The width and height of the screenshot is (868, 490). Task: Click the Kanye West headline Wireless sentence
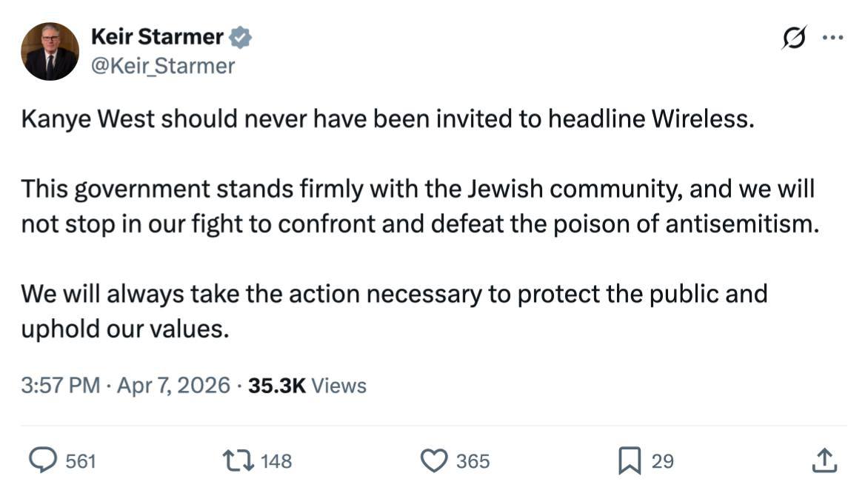click(387, 119)
